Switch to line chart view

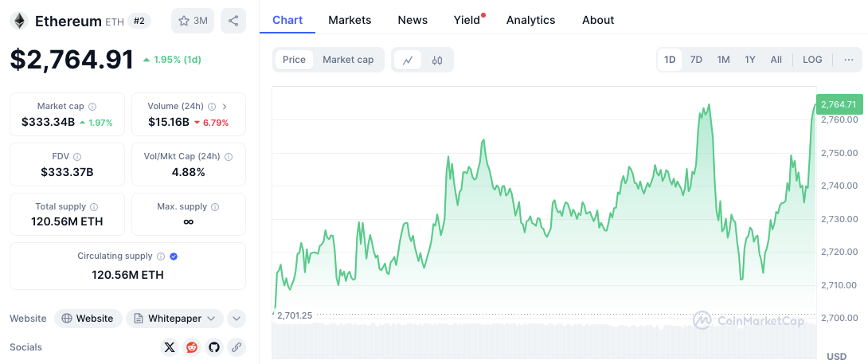coord(408,60)
